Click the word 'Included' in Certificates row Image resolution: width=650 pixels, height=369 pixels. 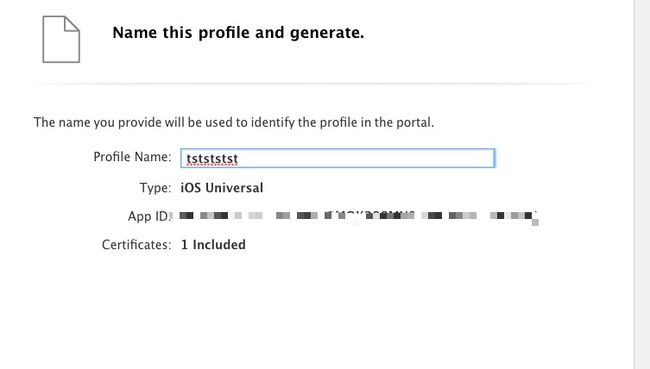219,245
